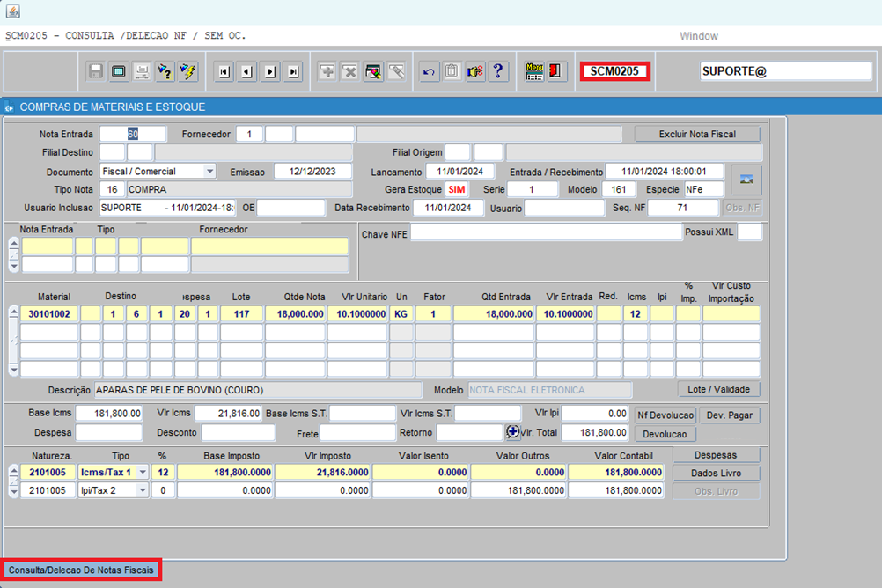Click the Nota Entrada field showing 60
The width and height of the screenshot is (882, 588).
(133, 134)
